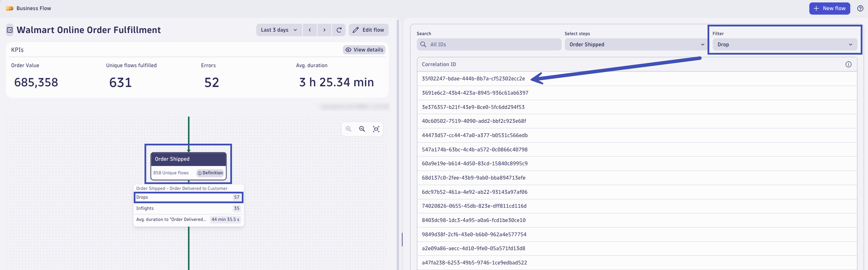This screenshot has width=868, height=270.
Task: Click the 858 Unique flows text
Action: point(171,173)
